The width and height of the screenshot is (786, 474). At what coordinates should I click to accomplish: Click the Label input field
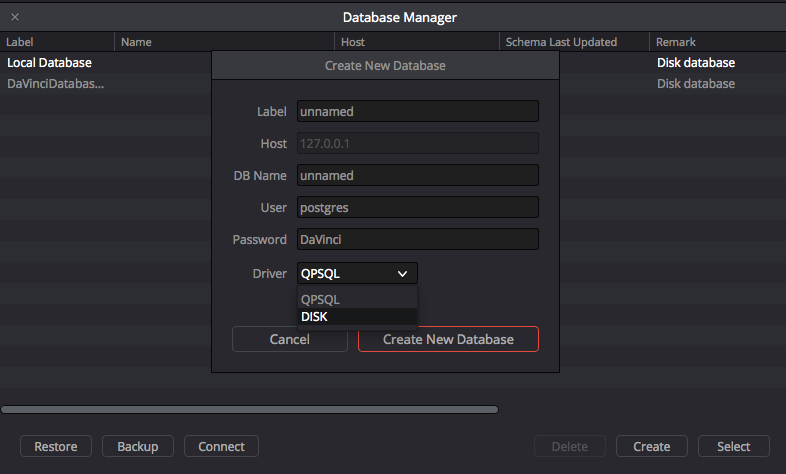tap(417, 111)
